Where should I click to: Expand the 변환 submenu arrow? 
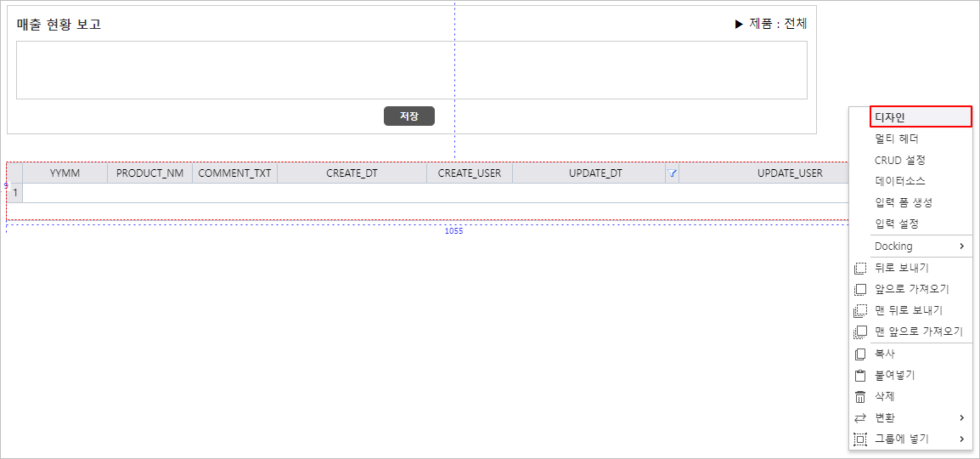coord(962,417)
